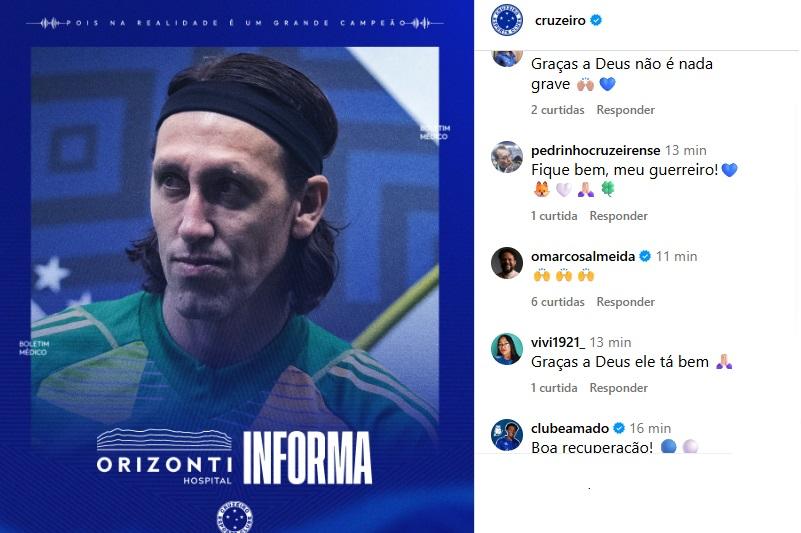Open clubeamado profile picture

pyautogui.click(x=507, y=435)
